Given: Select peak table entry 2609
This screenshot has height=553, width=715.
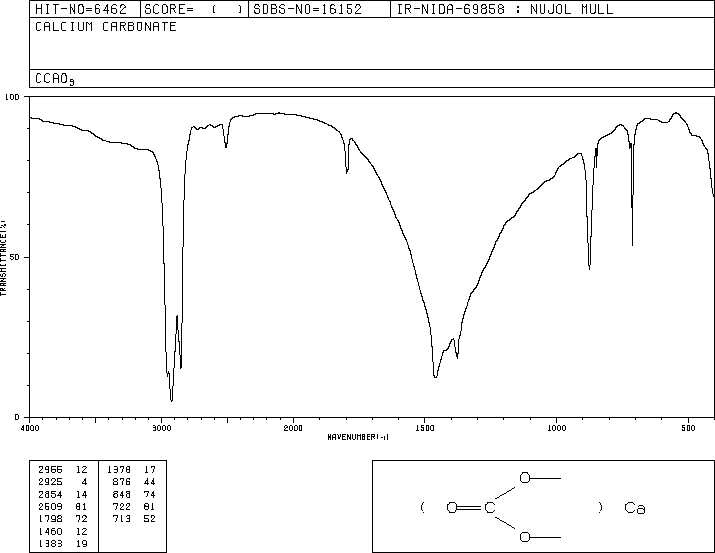Looking at the screenshot, I should pos(63,506).
